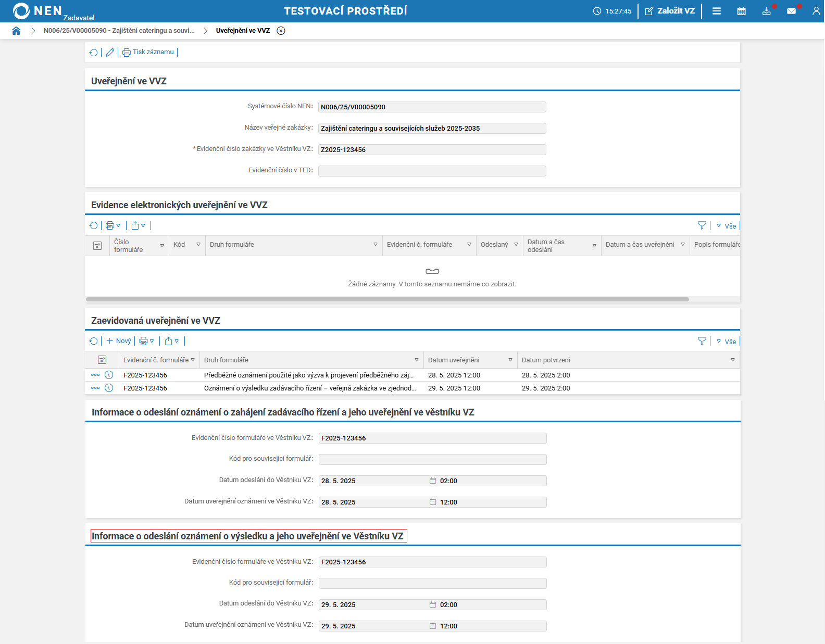Go to N006/25/V00005090 breadcrumb item
This screenshot has width=825, height=644.
click(x=119, y=31)
